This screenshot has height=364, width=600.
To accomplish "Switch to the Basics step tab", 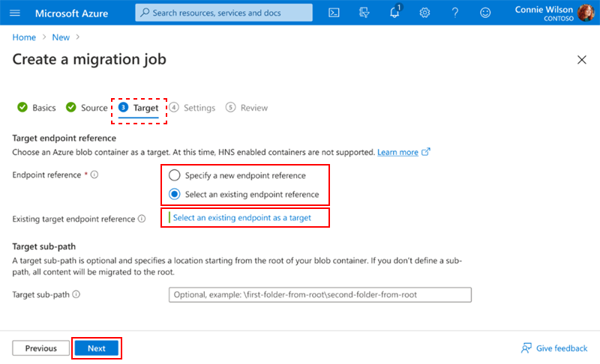I will pyautogui.click(x=37, y=108).
